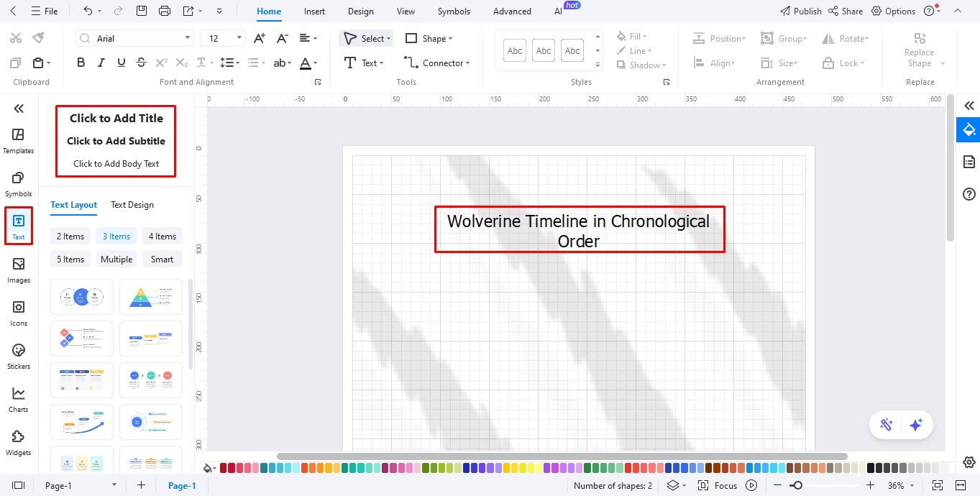Click the help question mark on right sidebar
This screenshot has height=496, width=980.
pos(969,194)
